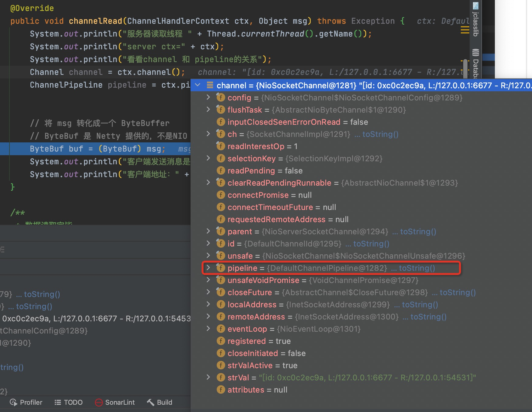The height and width of the screenshot is (412, 532).
Task: Expand the clearReadPendingRunnable node
Action: tap(208, 183)
